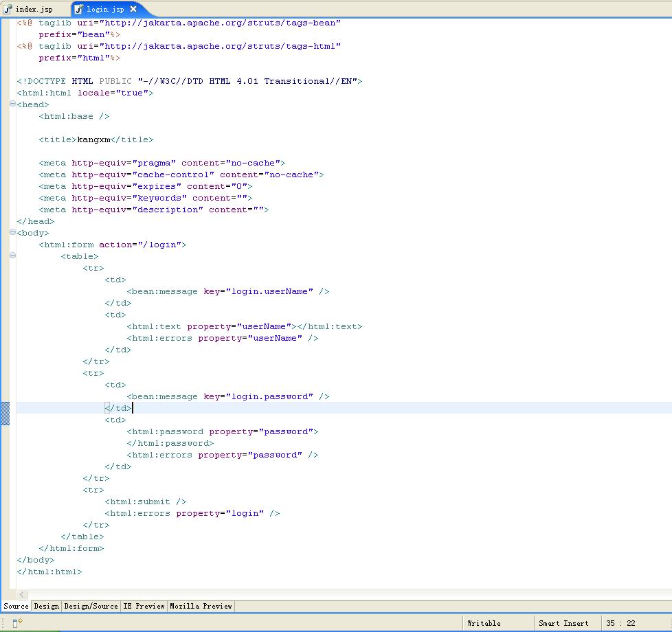This screenshot has width=672, height=632.
Task: Place cursor on the tags-bean taglib line
Action: (179, 23)
